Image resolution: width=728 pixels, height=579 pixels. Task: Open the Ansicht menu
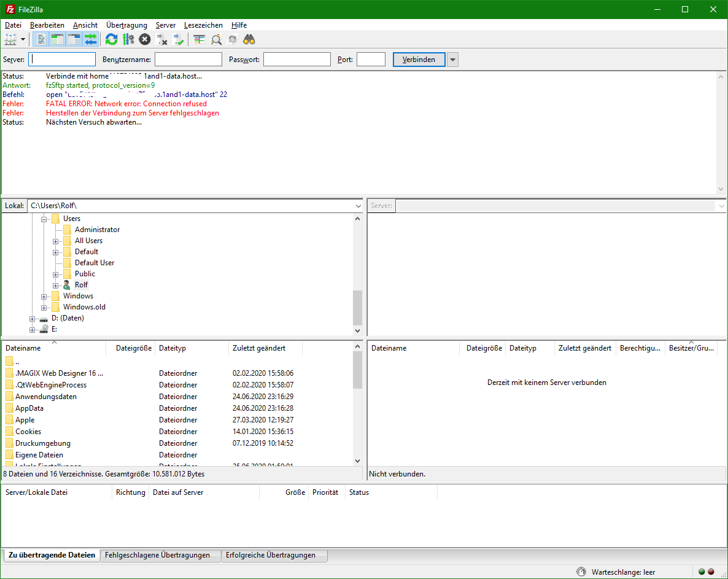[x=85, y=25]
